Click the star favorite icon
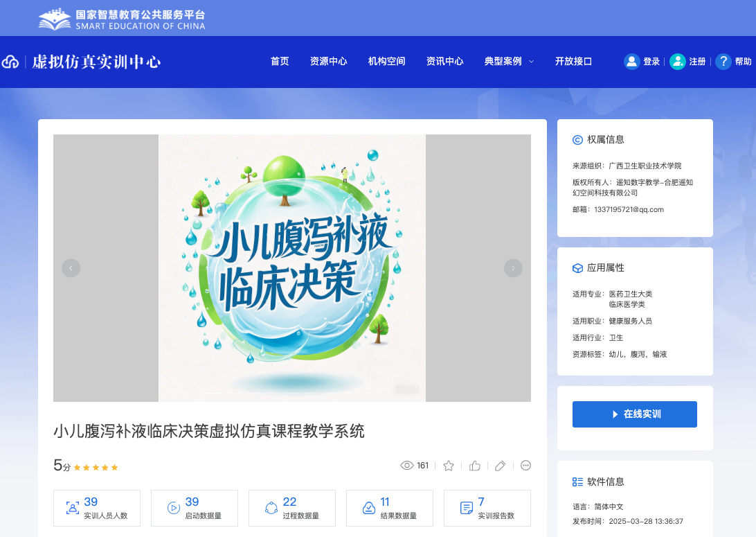The height and width of the screenshot is (537, 756). pyautogui.click(x=449, y=466)
